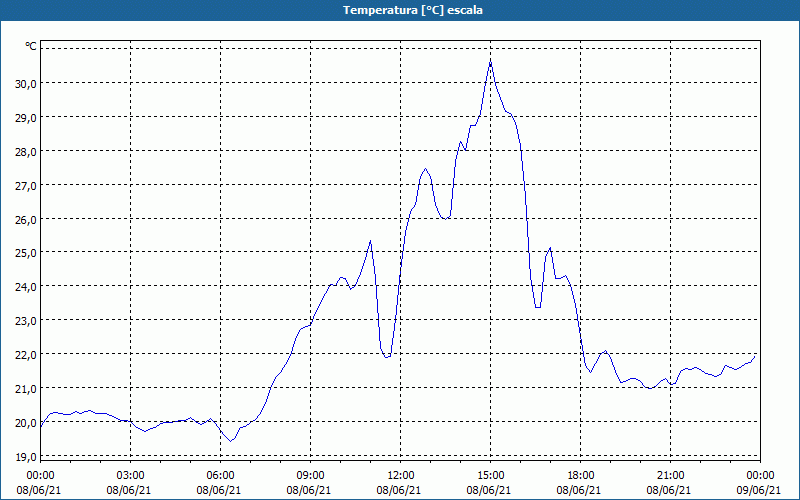Click the chart title 'Temperatura [°C] escala'
Screen dimensions: 800x500
[x=413, y=10]
